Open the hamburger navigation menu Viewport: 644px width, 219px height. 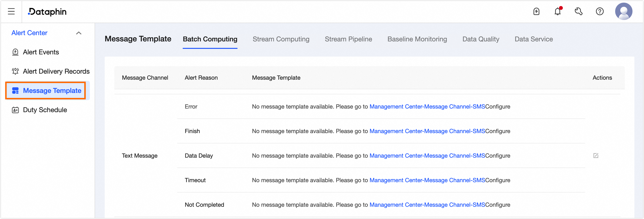pos(11,12)
